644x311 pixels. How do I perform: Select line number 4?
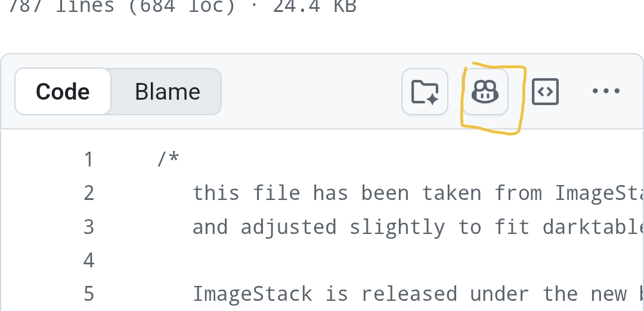89,261
